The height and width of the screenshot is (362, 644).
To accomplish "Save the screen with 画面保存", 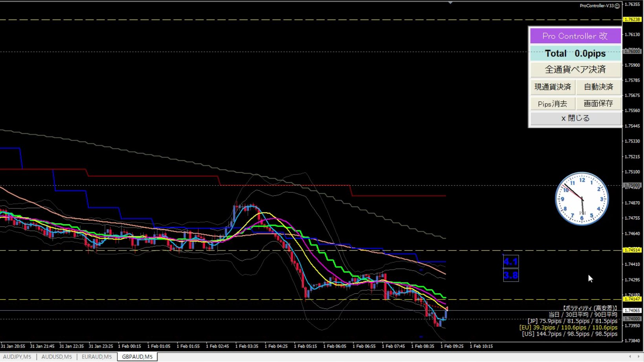I will click(x=598, y=104).
